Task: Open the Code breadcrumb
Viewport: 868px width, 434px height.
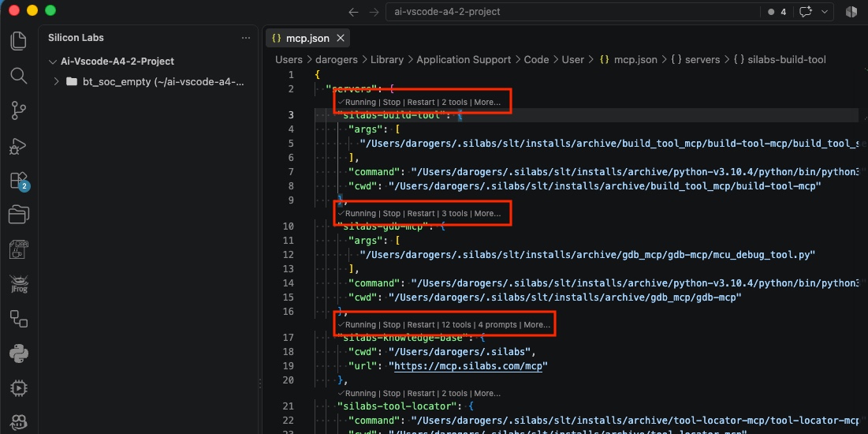Action: point(536,59)
